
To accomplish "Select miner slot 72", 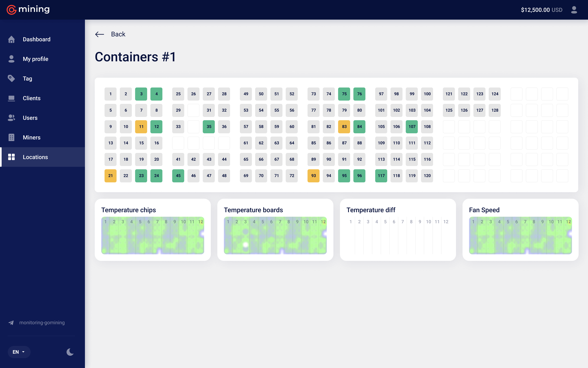I will [x=292, y=176].
